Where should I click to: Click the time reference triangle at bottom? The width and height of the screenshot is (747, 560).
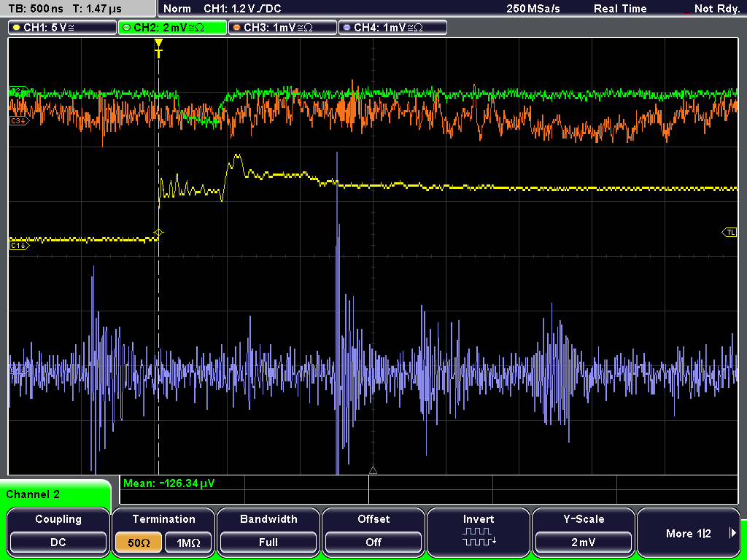pos(373,470)
